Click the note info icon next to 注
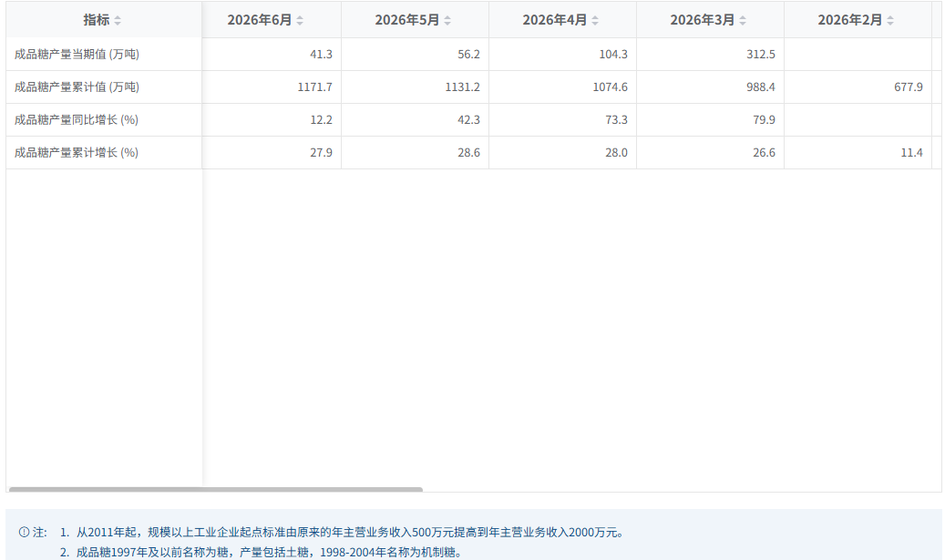Viewport: 945px width, 560px height. 24,533
